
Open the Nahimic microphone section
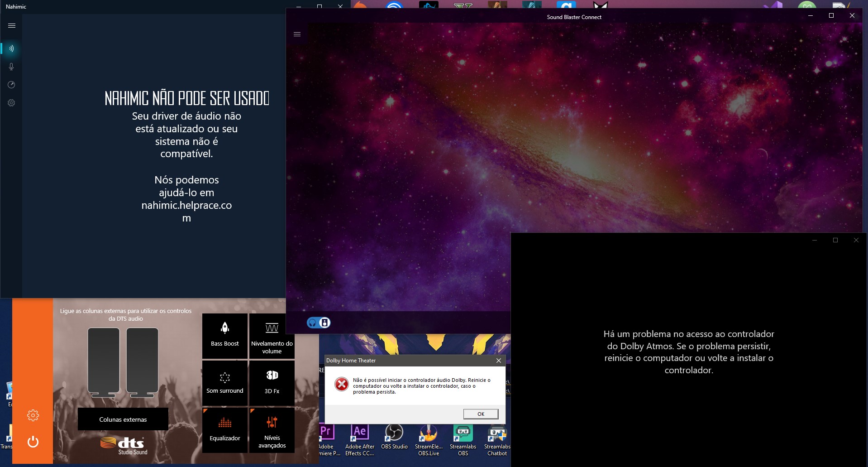(11, 67)
